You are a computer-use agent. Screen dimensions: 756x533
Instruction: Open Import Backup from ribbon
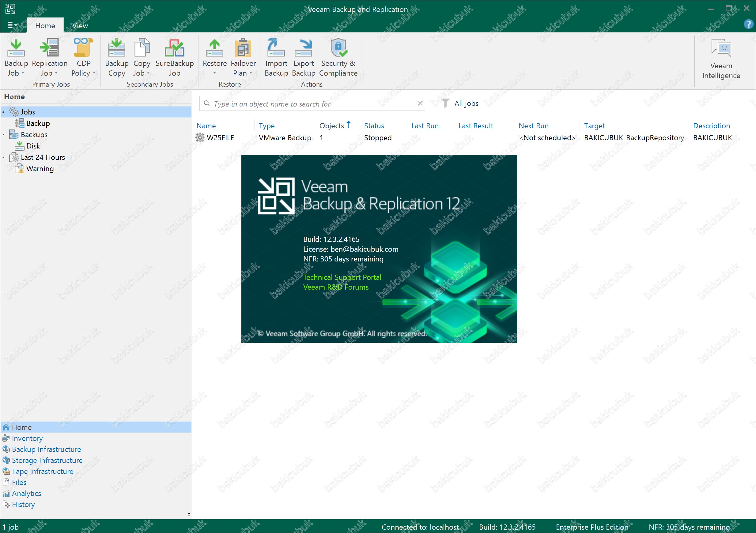click(x=276, y=48)
